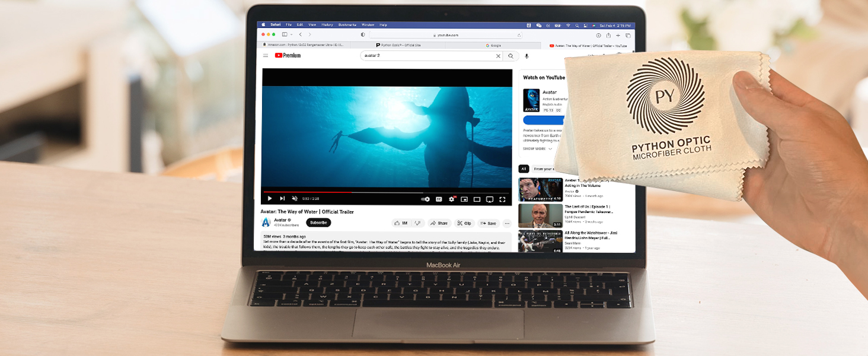The width and height of the screenshot is (868, 356).
Task: Open Safari sidebar dropdown arrow
Action: point(291,35)
